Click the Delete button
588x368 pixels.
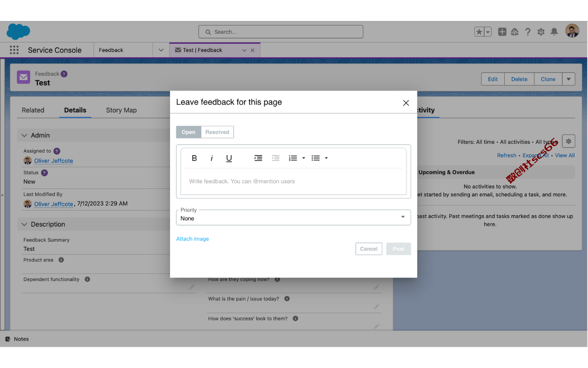[x=519, y=79]
